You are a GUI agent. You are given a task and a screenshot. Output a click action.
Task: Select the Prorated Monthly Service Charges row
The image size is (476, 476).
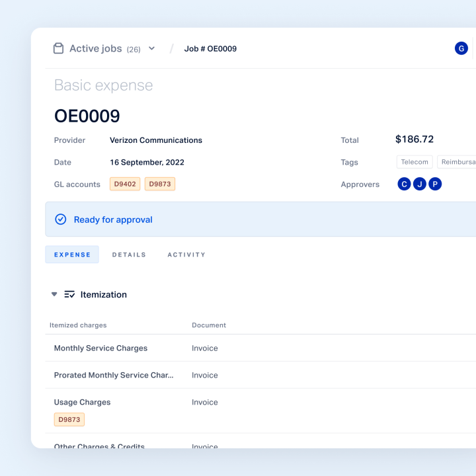(x=260, y=375)
